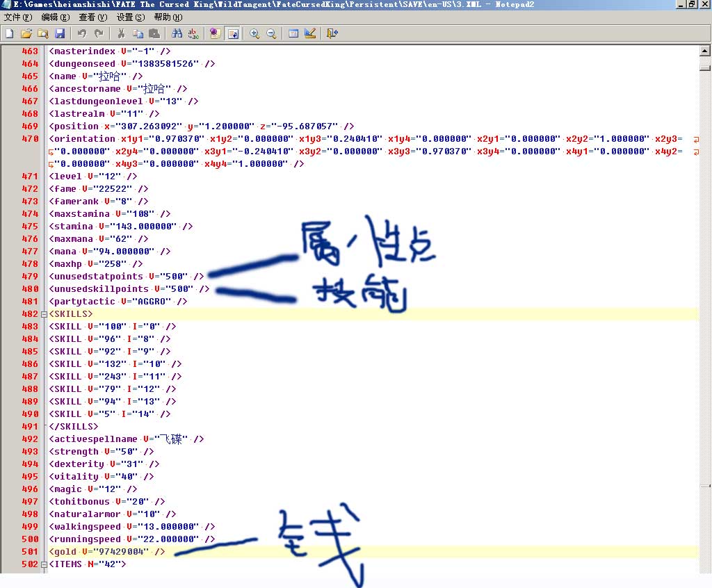
Task: Click the position x="307.263092" line
Action: pos(202,126)
